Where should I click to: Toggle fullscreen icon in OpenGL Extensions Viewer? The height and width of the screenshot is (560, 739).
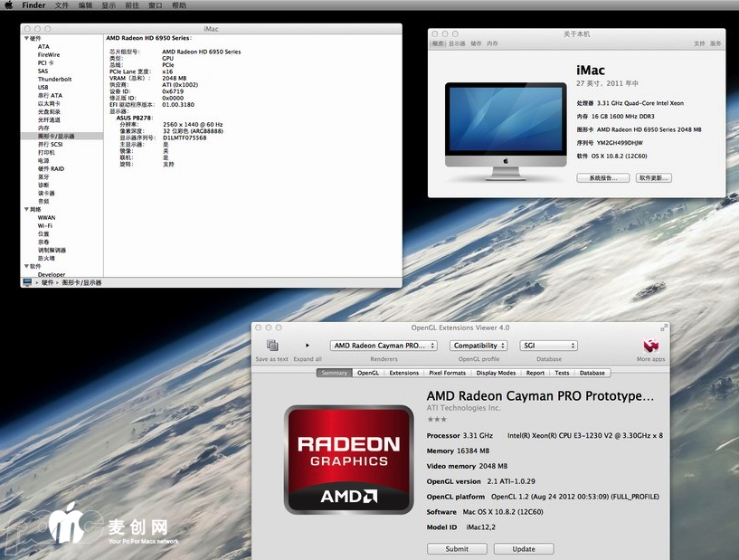(664, 327)
